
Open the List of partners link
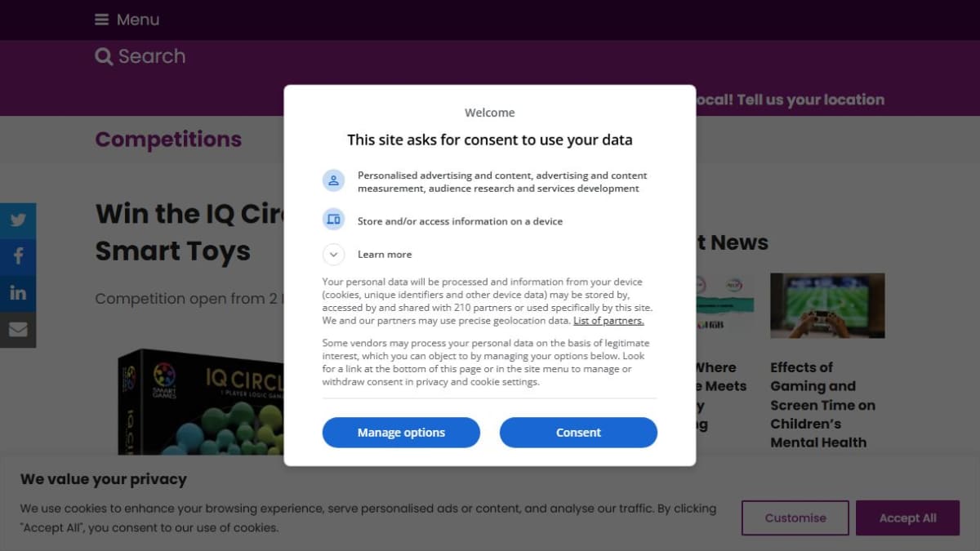[608, 321]
